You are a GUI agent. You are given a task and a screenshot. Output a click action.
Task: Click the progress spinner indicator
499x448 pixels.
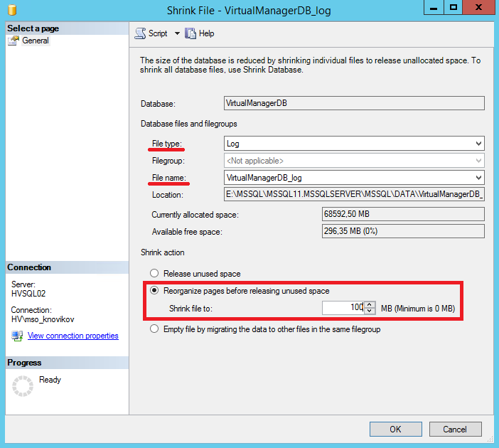pyautogui.click(x=23, y=386)
